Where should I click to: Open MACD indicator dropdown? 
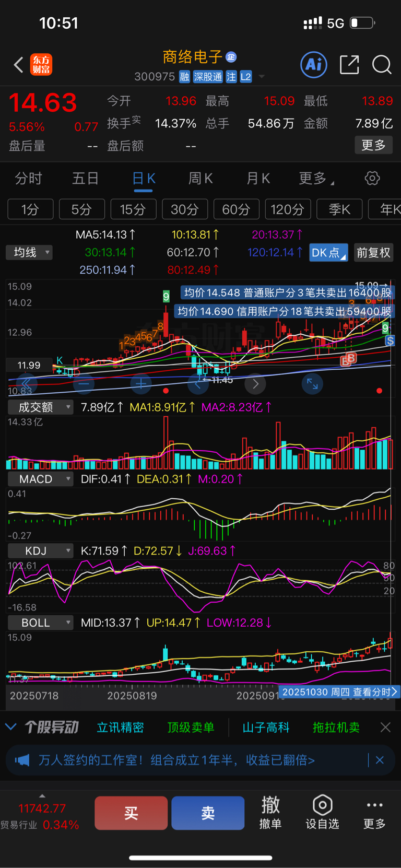(x=40, y=479)
